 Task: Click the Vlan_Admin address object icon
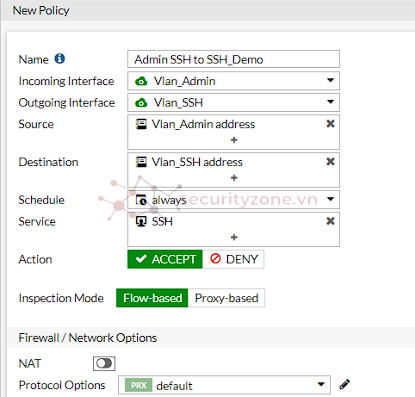click(x=141, y=124)
